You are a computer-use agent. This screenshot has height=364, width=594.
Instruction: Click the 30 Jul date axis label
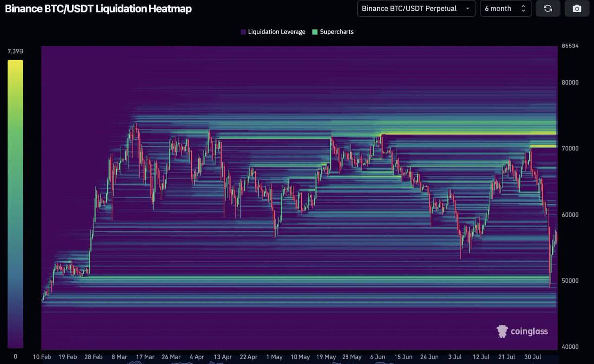point(532,356)
